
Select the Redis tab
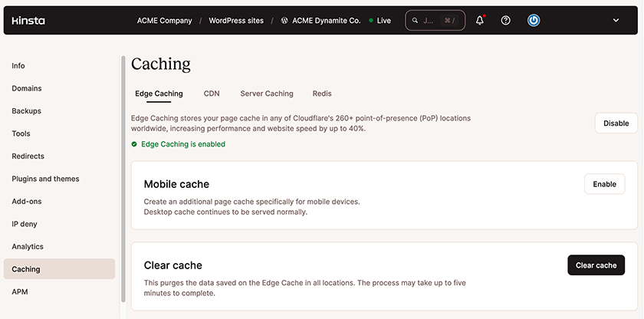(322, 94)
